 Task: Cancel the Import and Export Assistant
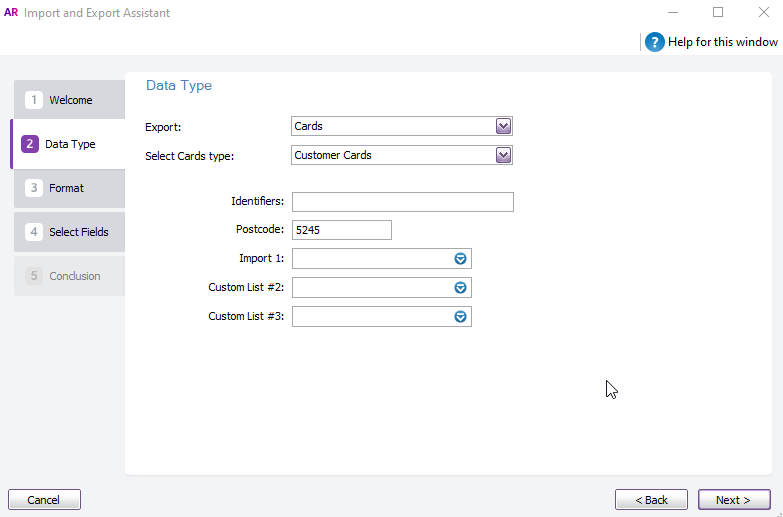coord(44,500)
